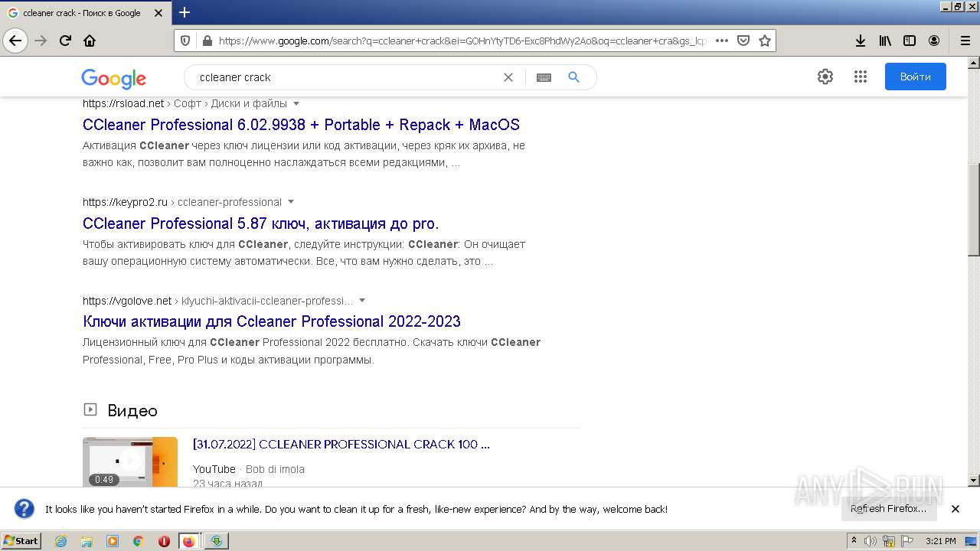The image size is (980, 551).
Task: Select the ccleaner crack browser tab
Action: 85,12
